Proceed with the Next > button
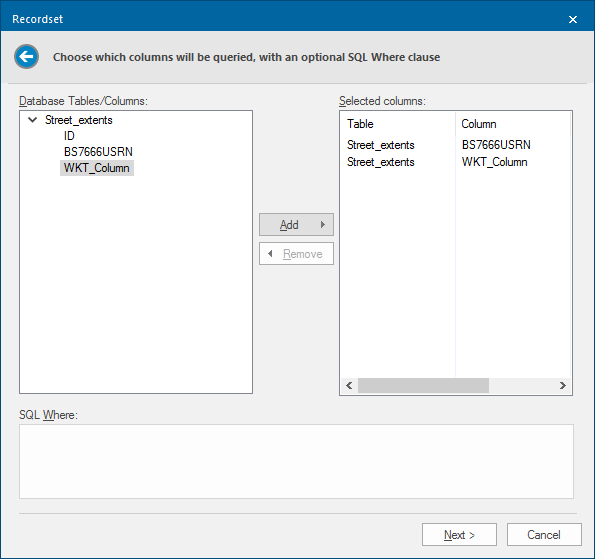The height and width of the screenshot is (559, 595). click(x=459, y=535)
